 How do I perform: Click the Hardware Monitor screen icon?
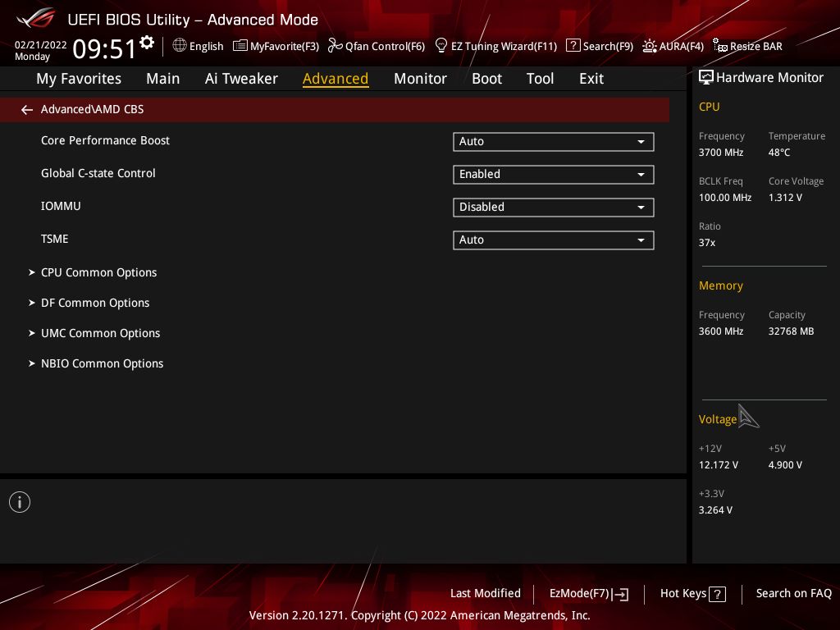(x=706, y=78)
